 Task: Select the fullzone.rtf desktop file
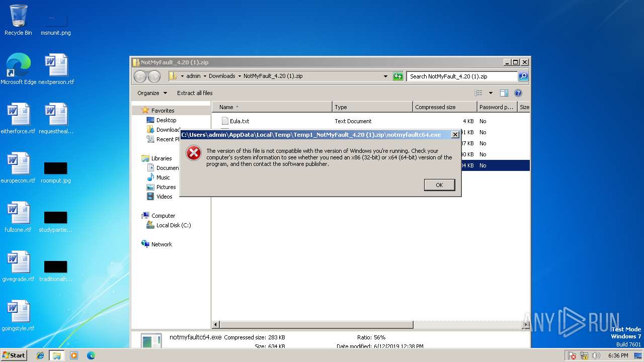[18, 217]
